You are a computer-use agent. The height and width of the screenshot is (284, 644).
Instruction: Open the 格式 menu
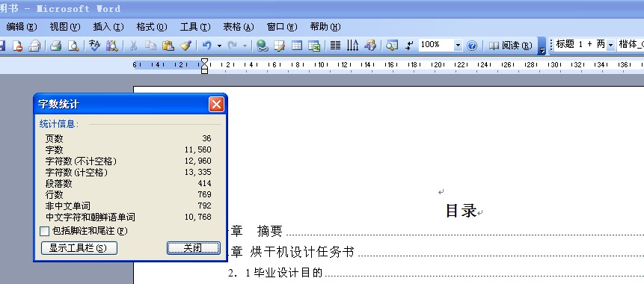(x=152, y=27)
